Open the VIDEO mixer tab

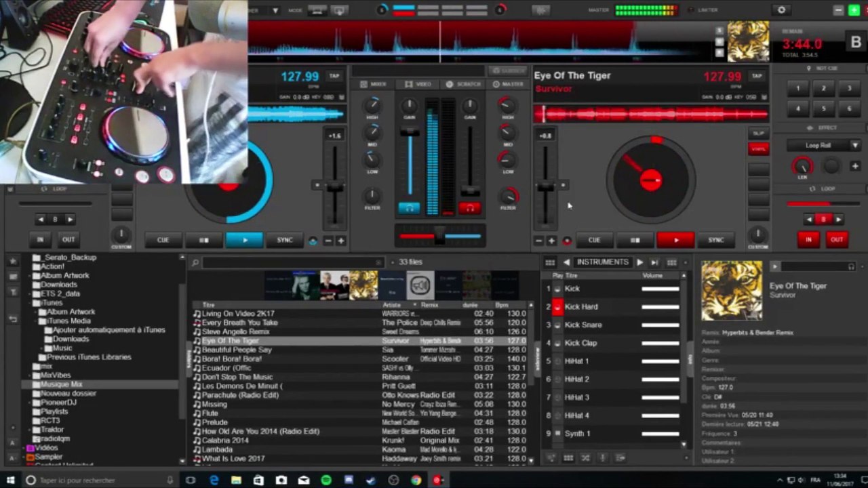(418, 84)
